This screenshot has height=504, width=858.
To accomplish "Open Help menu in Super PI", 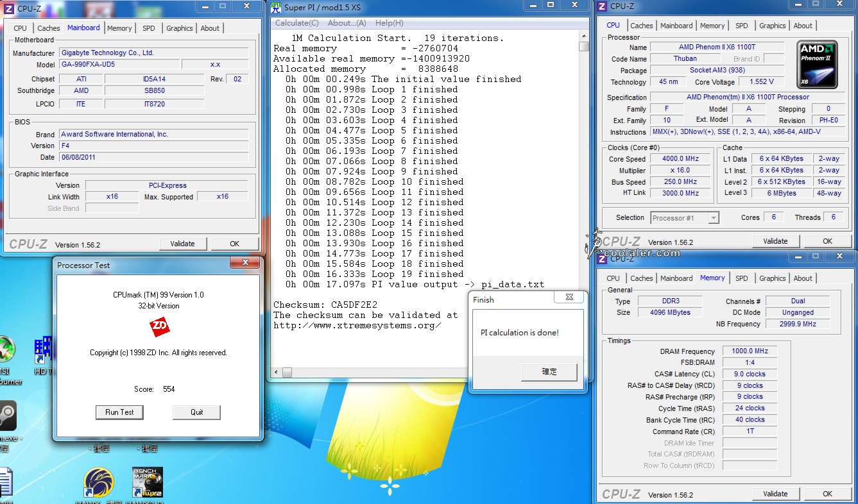I will tap(389, 23).
